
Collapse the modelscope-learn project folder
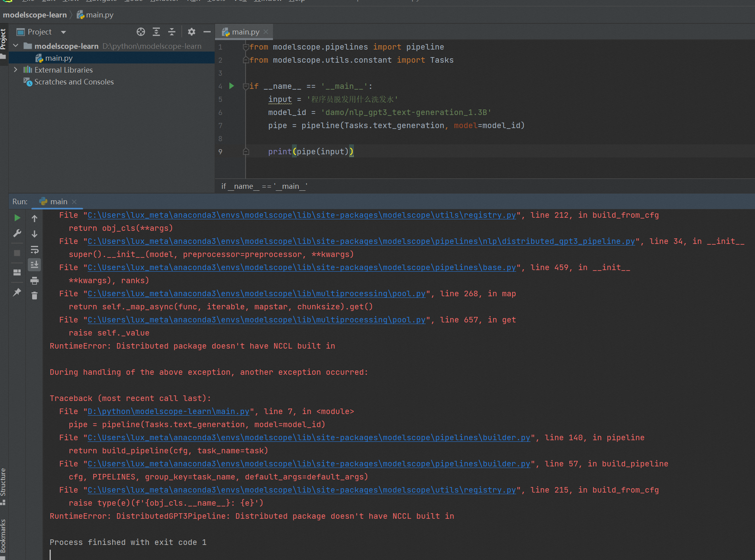[x=15, y=46]
